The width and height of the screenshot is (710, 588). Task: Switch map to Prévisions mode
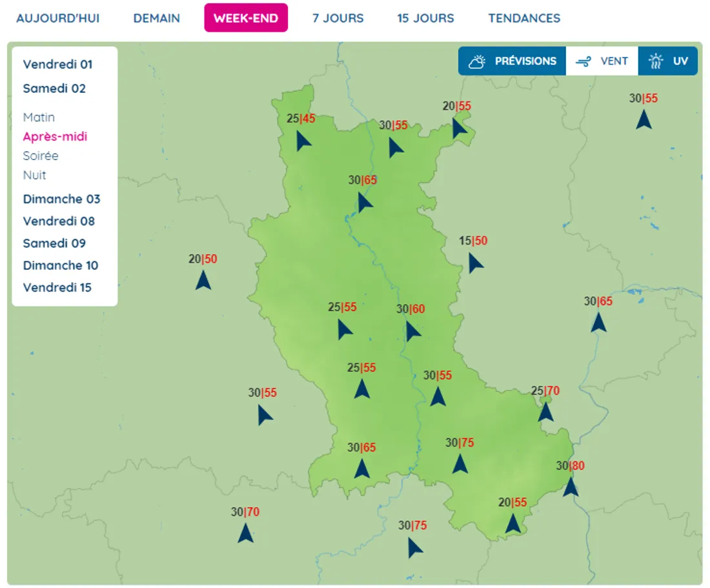pos(513,61)
